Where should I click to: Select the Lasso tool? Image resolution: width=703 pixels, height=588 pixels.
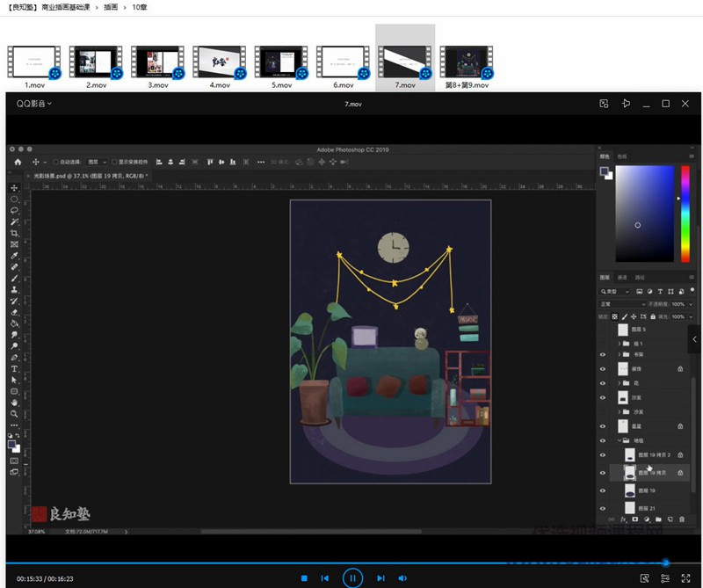point(15,211)
